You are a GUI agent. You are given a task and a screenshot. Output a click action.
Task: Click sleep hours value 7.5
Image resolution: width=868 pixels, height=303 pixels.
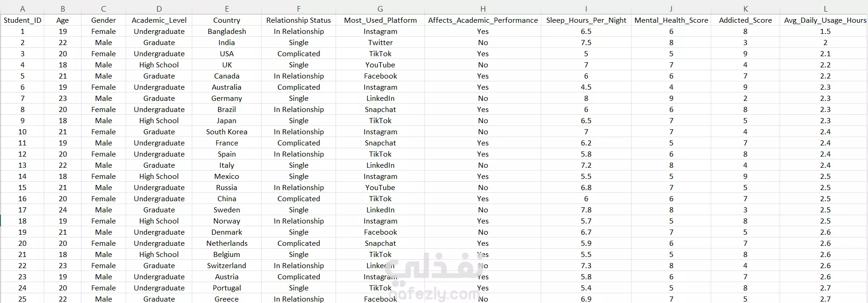pos(586,42)
